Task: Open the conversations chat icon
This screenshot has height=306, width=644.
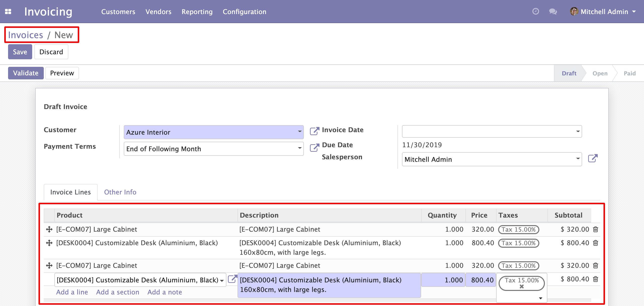Action: [x=553, y=12]
